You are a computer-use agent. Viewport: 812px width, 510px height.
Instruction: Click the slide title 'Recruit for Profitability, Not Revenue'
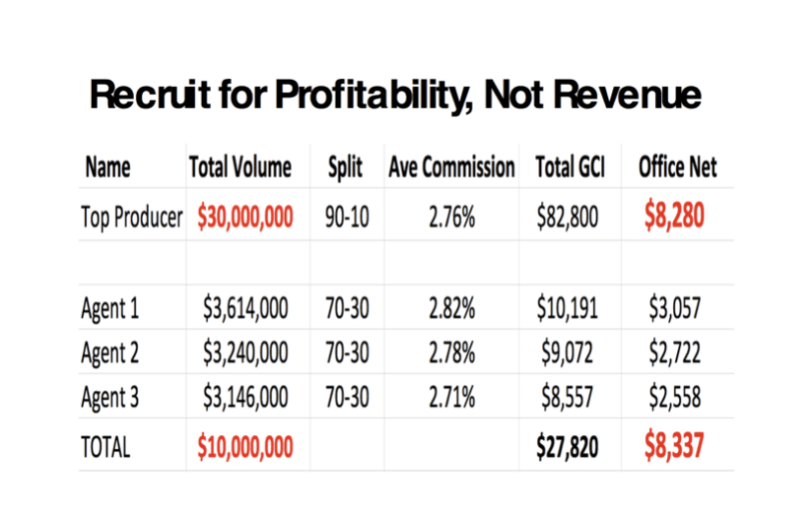pos(395,96)
